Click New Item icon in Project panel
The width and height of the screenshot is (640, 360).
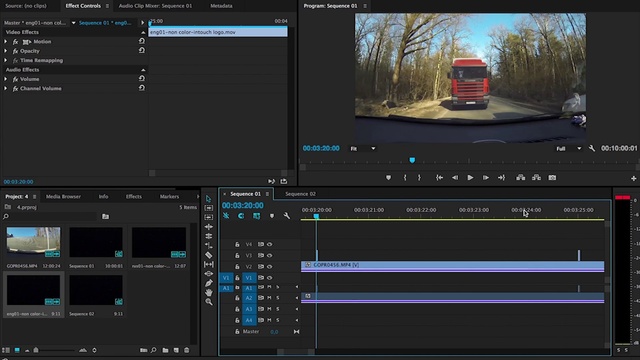coord(176,350)
